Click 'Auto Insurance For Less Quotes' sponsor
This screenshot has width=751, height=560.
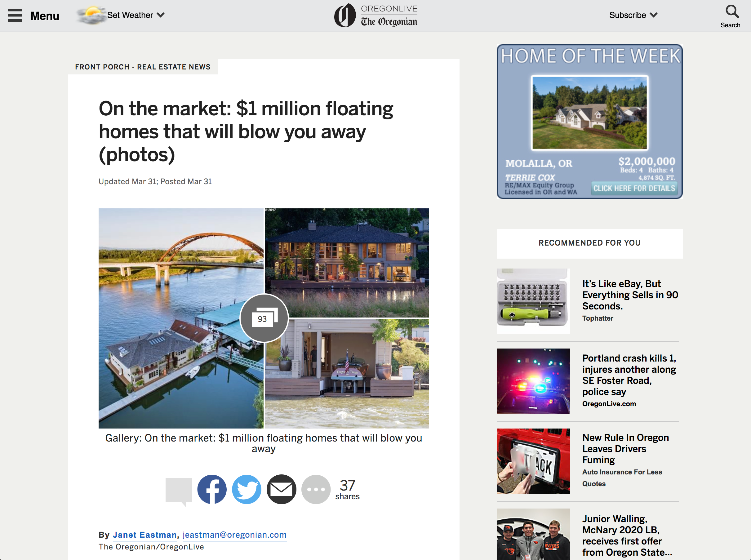622,478
